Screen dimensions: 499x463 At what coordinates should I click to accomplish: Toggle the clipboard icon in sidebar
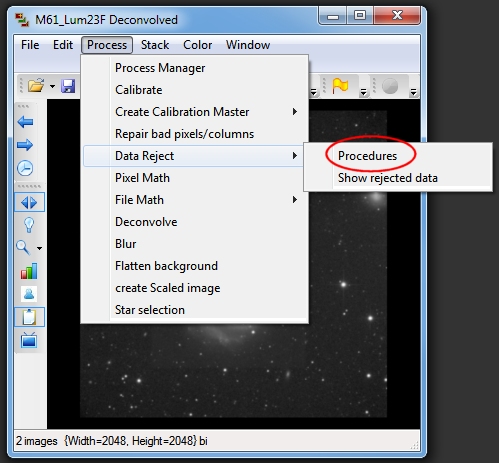pyautogui.click(x=29, y=317)
